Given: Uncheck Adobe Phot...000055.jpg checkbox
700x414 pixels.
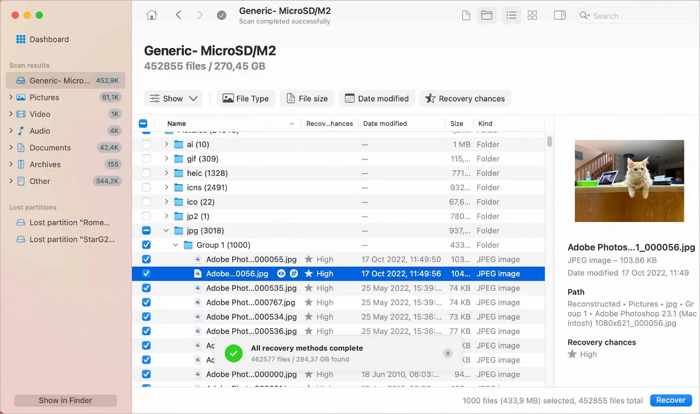Looking at the screenshot, I should [146, 259].
